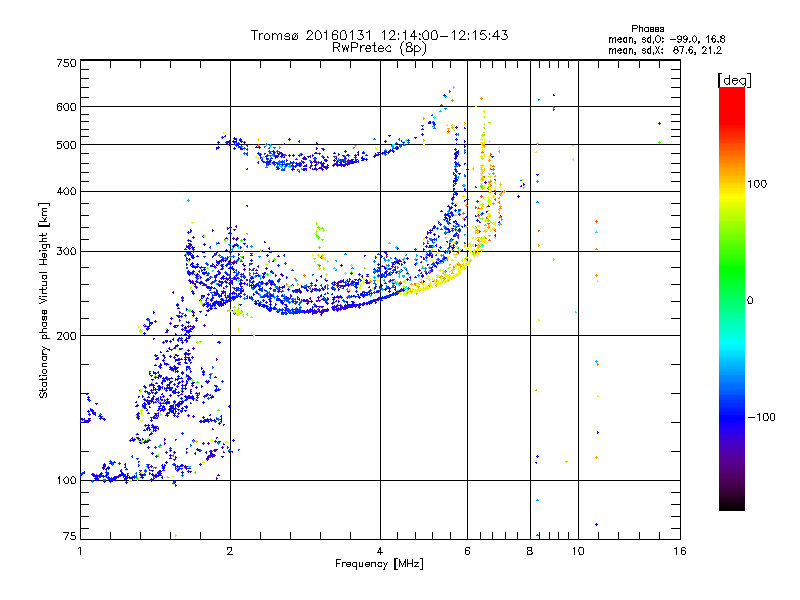The image size is (800, 600).
Task: Click the 'Stationary phase Virtual Height [km]' axis label
Action: (44, 300)
